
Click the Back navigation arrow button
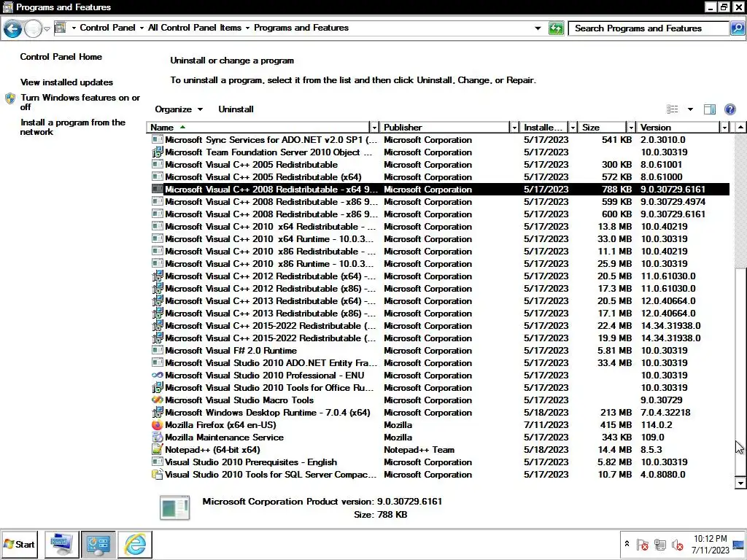coord(13,28)
